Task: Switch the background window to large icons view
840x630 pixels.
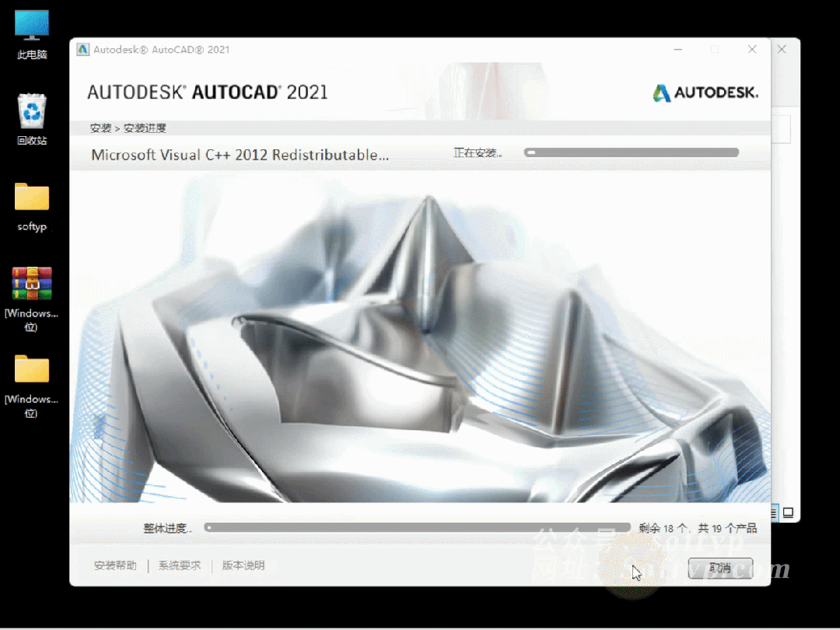Action: click(x=788, y=513)
